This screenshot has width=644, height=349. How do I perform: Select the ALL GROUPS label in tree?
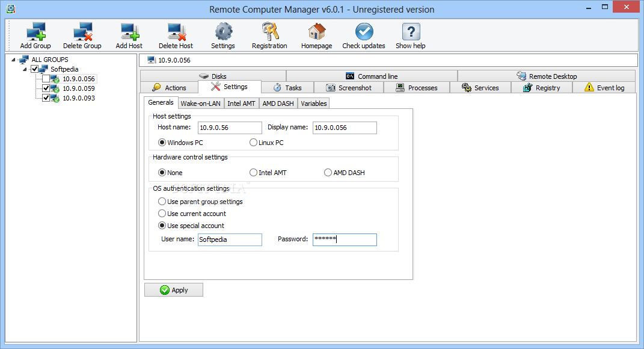[50, 60]
